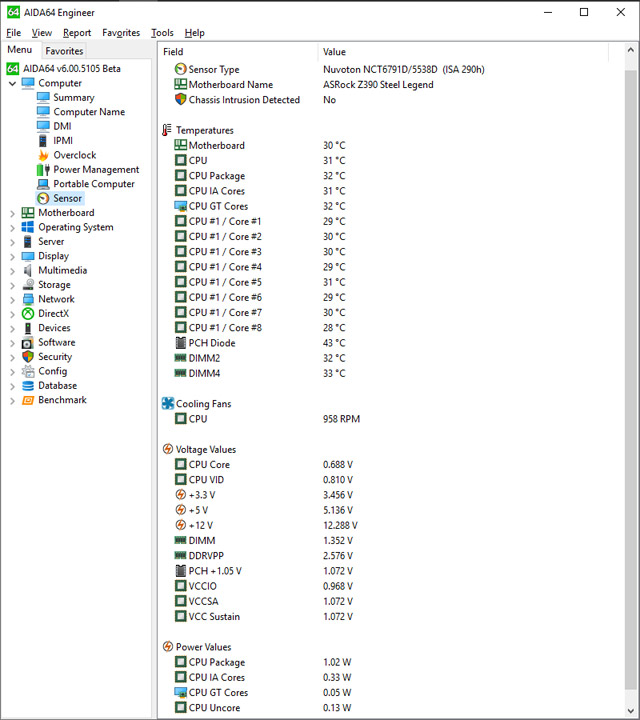Click AIDA64 v6.00.5105 Beta root icon
The height and width of the screenshot is (720, 640).
(x=13, y=69)
